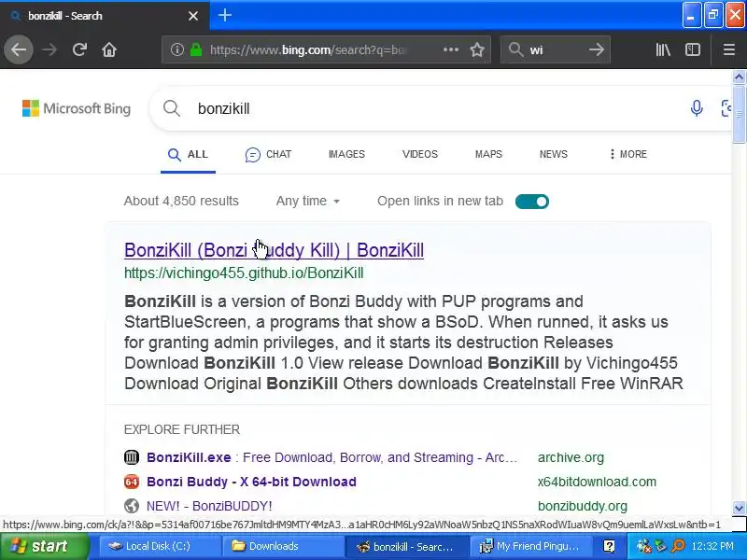
Task: Go back to the previous page
Action: (x=19, y=49)
